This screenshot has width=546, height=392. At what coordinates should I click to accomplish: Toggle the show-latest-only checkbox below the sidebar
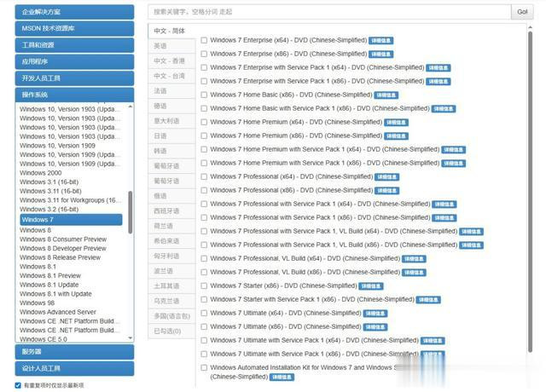(x=18, y=385)
